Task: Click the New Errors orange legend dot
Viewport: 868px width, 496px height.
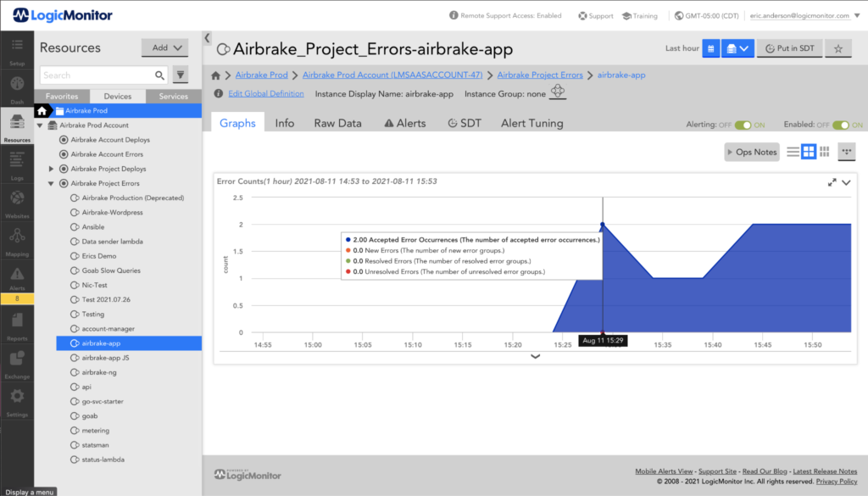Action: (348, 250)
